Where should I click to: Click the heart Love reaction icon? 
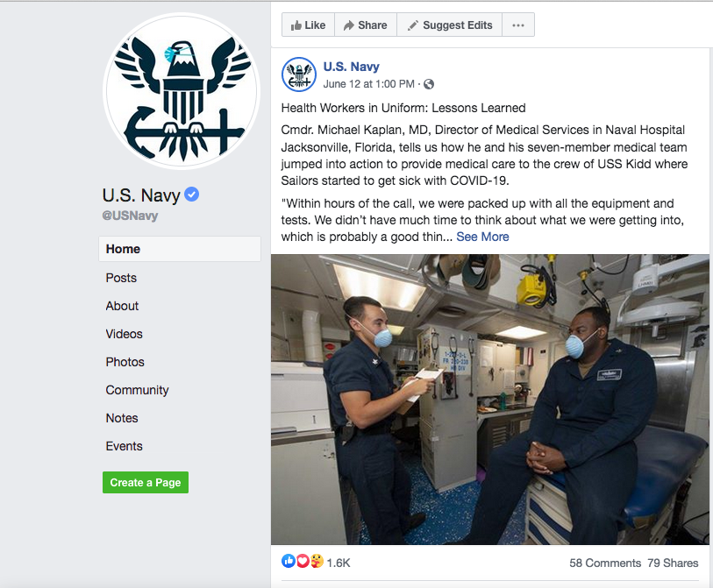pos(303,562)
